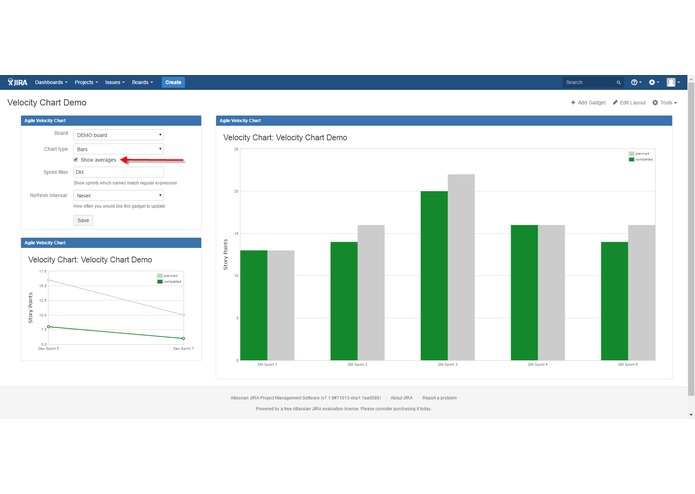Click the 'Story Points' axis label in bar chart
Screen dimensions: 695x494
225,255
